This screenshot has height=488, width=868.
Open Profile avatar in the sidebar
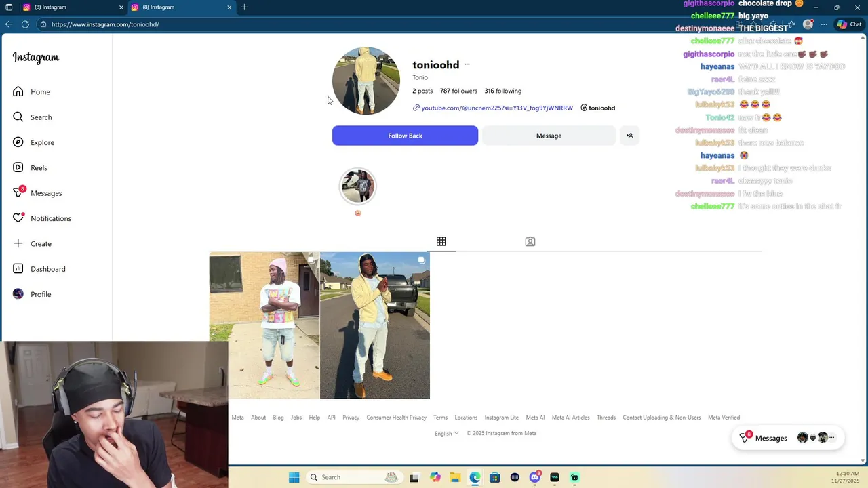pyautogui.click(x=18, y=294)
